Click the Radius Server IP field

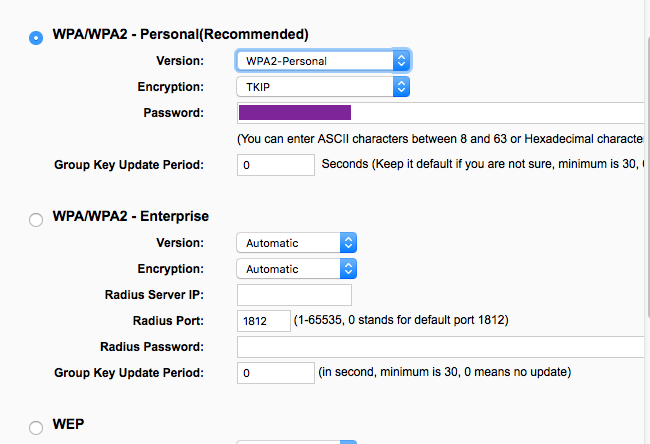point(294,295)
